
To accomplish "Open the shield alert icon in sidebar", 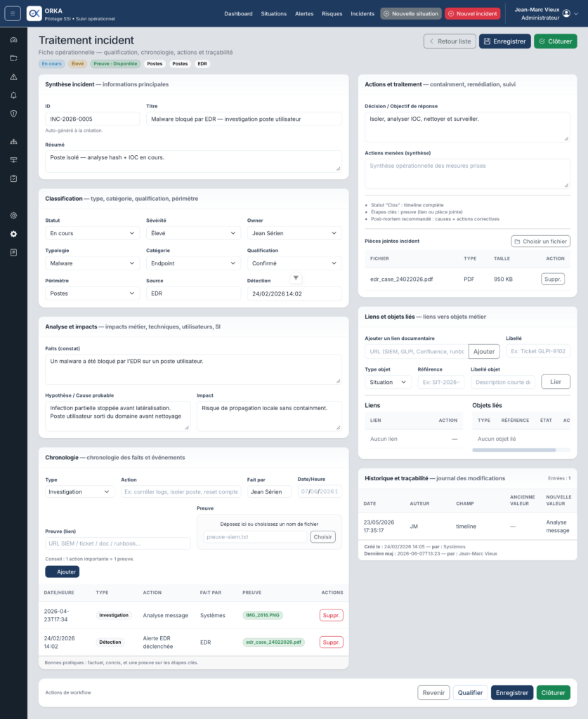I will pyautogui.click(x=14, y=114).
